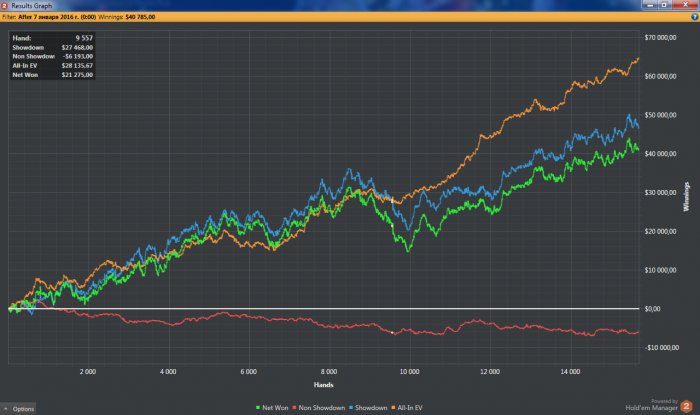Click the '$40 000,00' y-axis label
The image size is (700, 415).
pyautogui.click(x=660, y=154)
